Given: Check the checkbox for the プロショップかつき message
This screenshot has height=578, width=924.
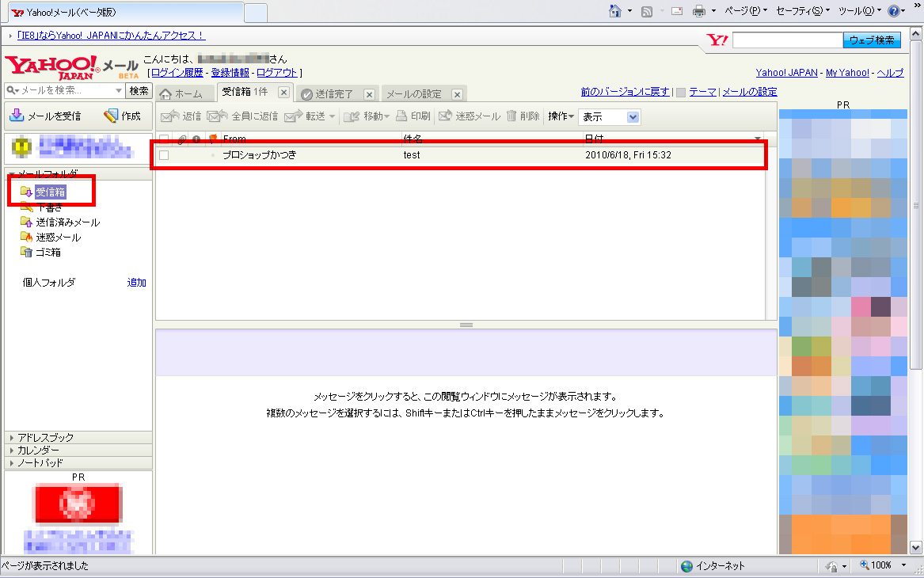Looking at the screenshot, I should pos(165,155).
